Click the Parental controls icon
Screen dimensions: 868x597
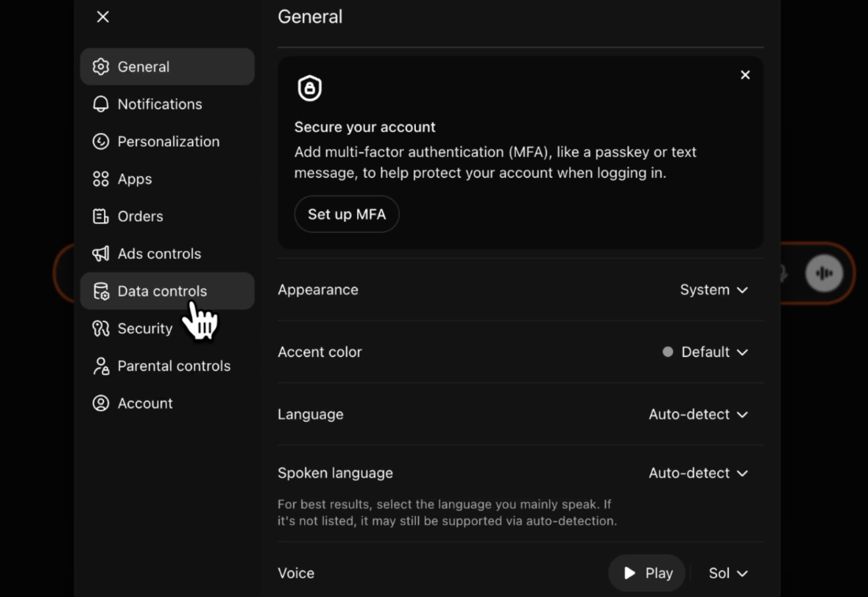(x=100, y=366)
